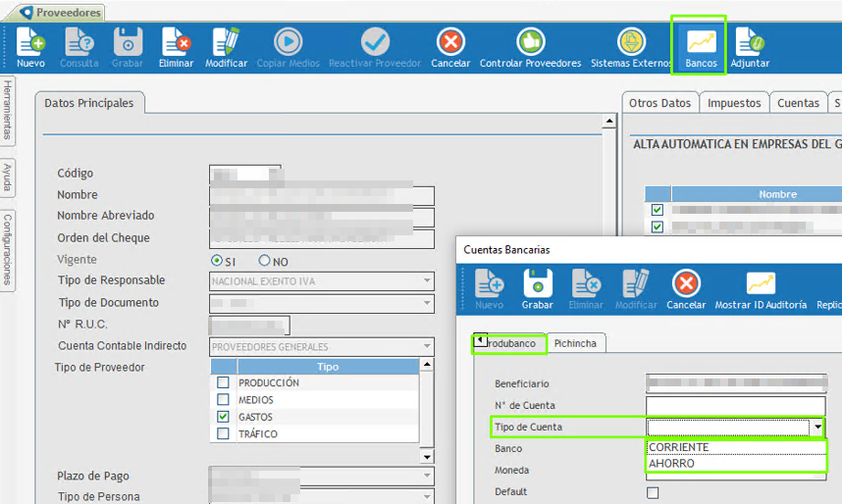Click the Copiar Medios play icon
Image resolution: width=842 pixels, height=504 pixels.
288,42
